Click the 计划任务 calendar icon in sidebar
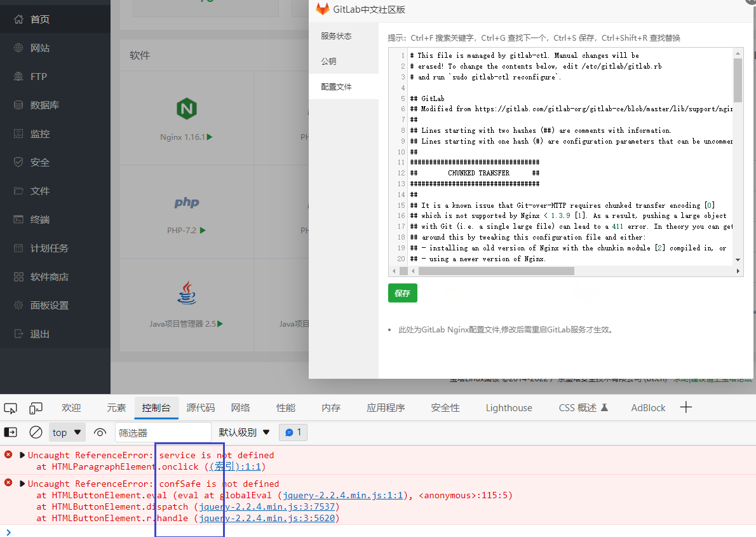Screen dimensions: 756x537 coord(18,248)
